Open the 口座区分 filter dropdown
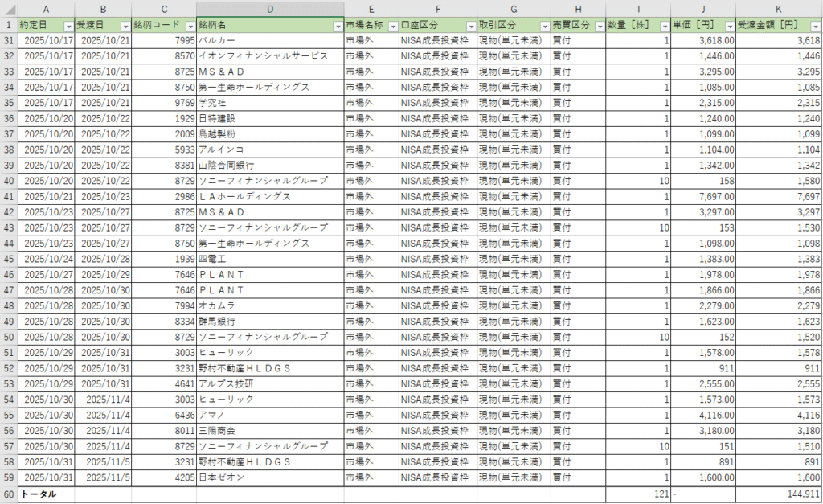Screen dimensions: 823x504 pos(469,26)
